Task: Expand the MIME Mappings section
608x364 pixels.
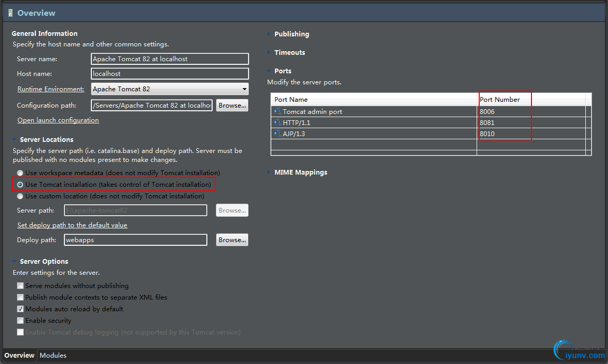Action: [x=269, y=172]
